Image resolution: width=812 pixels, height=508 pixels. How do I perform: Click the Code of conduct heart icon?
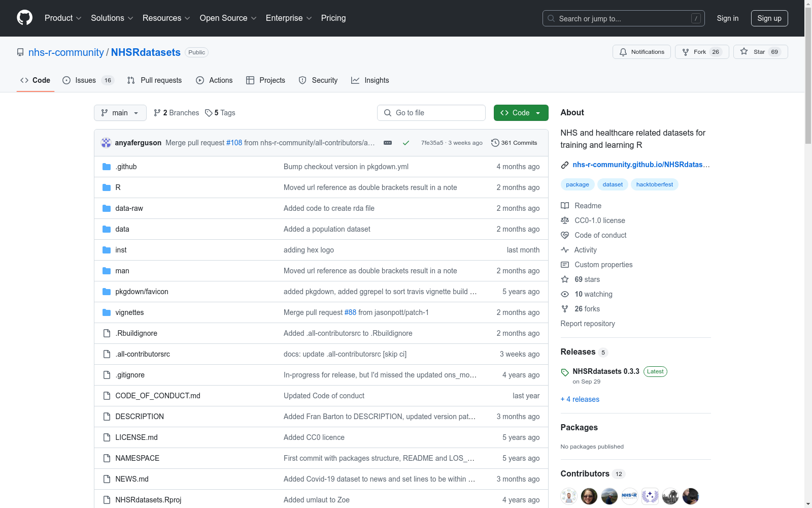click(x=565, y=235)
